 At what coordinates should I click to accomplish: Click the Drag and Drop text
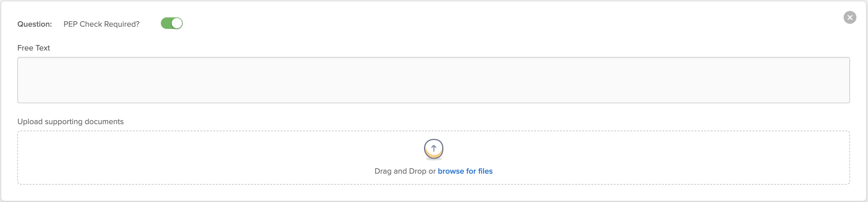pos(400,171)
